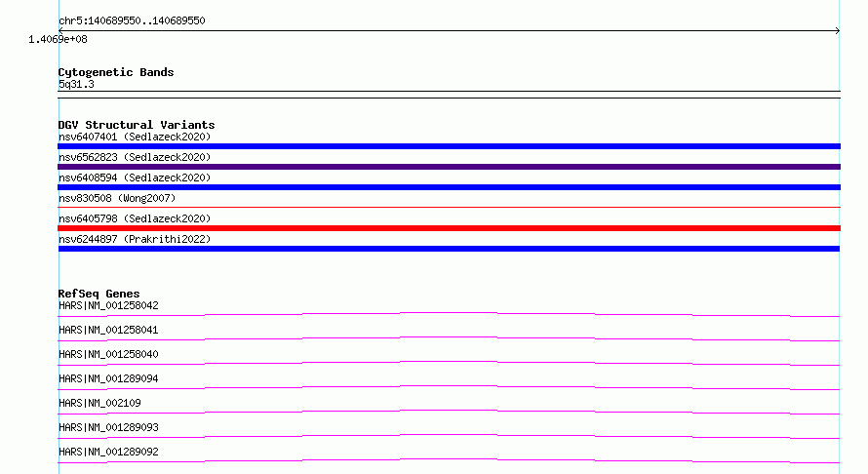Select the HARS|NM_001289093 transcript label
868x474 pixels.
108,427
